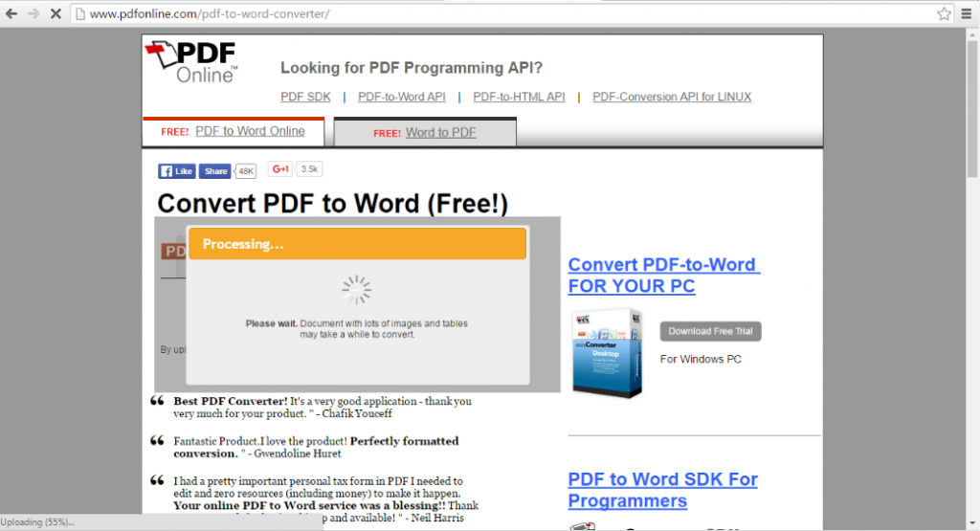The image size is (980, 531).
Task: Bookmark this page with the star icon
Action: click(944, 13)
